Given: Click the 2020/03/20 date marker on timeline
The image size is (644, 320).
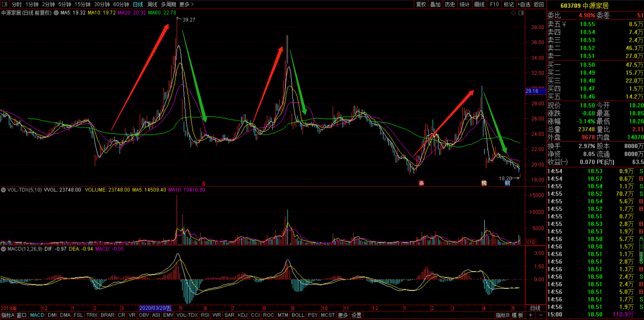Looking at the screenshot, I should click(155, 308).
